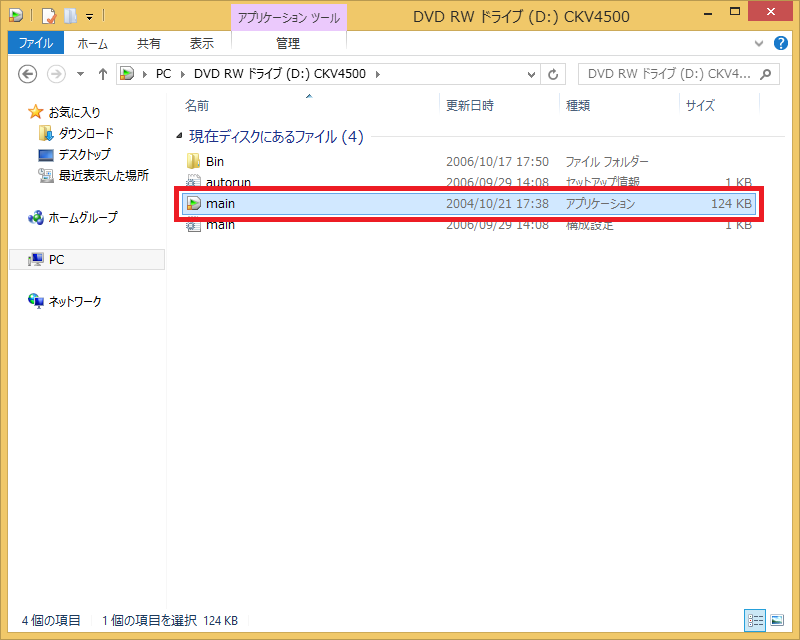Viewport: 800px width, 640px height.
Task: Click the New Folder icon in title bar
Action: 70,16
